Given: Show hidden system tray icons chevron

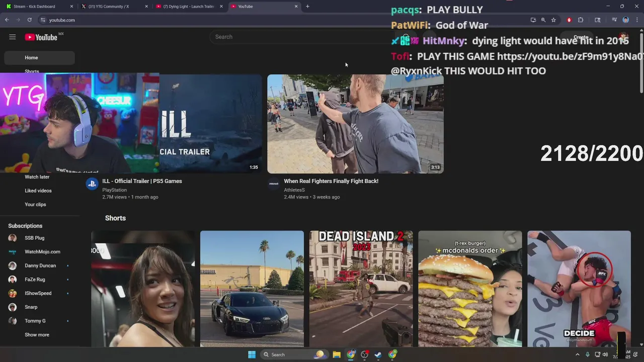Looking at the screenshot, I should coord(577,354).
